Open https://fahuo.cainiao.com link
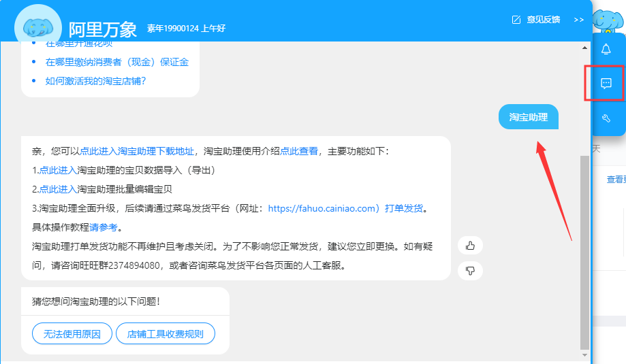This screenshot has height=364, width=626. 322,208
